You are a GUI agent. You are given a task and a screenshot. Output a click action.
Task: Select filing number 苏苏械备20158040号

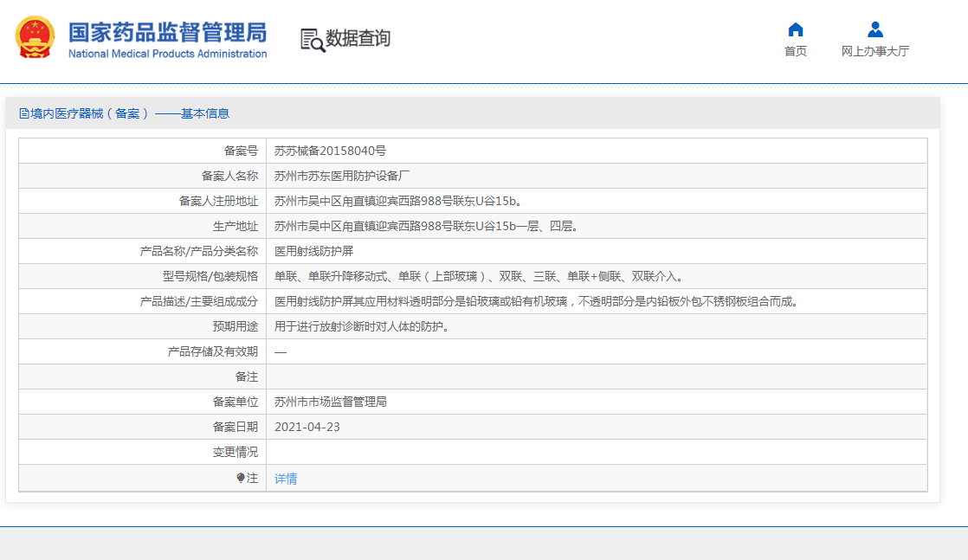pos(330,151)
